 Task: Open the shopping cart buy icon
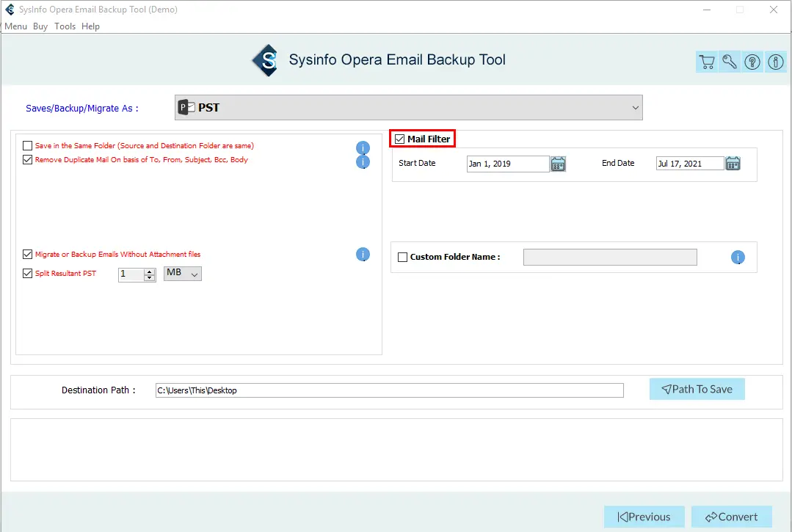pyautogui.click(x=707, y=62)
